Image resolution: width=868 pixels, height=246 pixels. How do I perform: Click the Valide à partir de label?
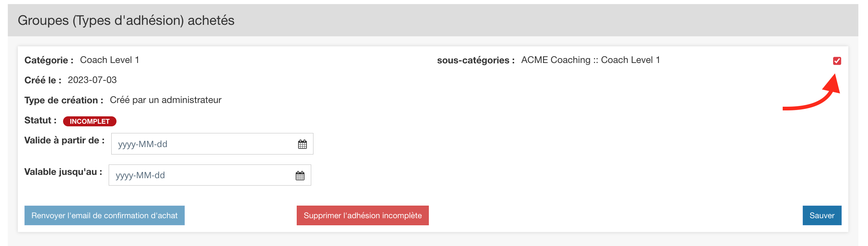tap(64, 140)
